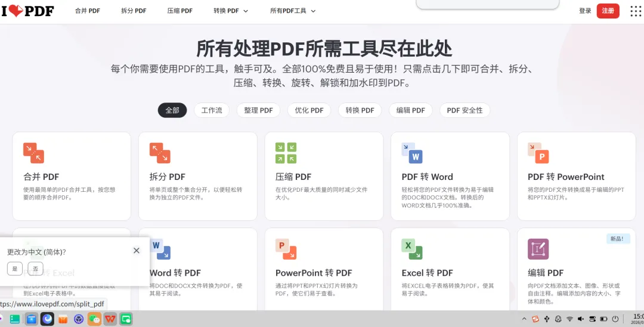The image size is (644, 327).
Task: Open the blue crescent browser in the taskbar
Action: [x=47, y=319]
